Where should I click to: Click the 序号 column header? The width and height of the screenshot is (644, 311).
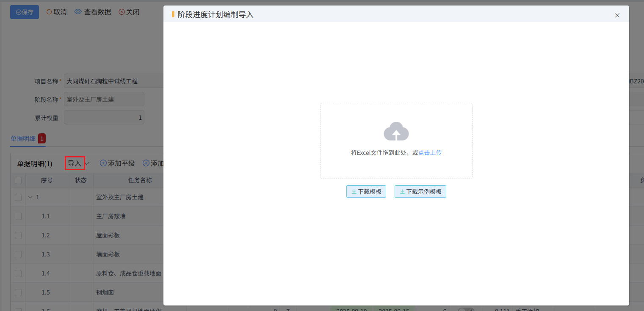47,180
